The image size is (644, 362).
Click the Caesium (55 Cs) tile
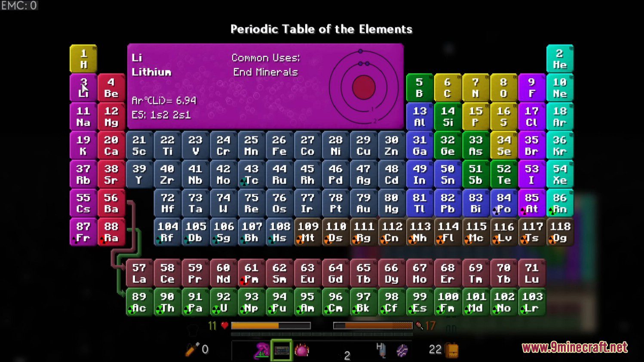click(x=83, y=203)
